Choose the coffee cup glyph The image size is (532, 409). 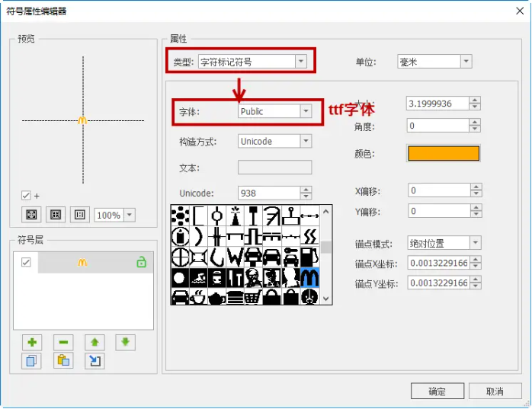tap(198, 297)
